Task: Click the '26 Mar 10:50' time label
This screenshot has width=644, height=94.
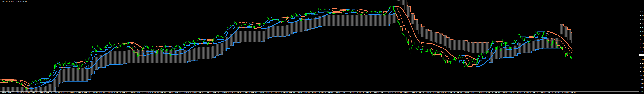Action: (x=110, y=93)
